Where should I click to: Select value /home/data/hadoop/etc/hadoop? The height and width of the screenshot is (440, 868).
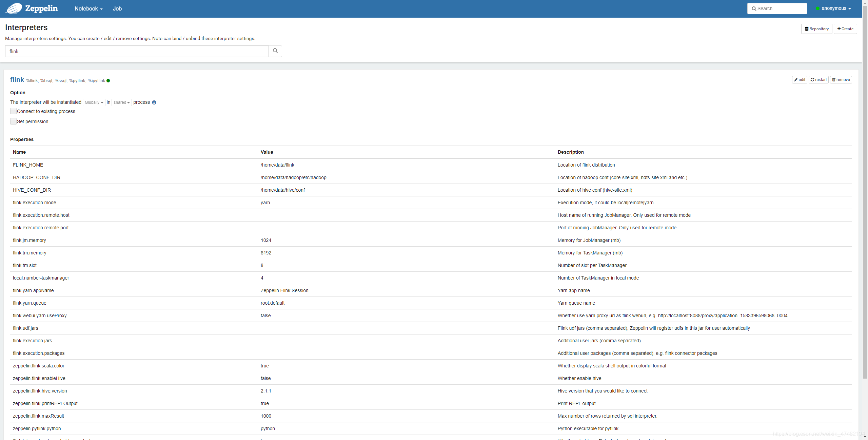[294, 177]
